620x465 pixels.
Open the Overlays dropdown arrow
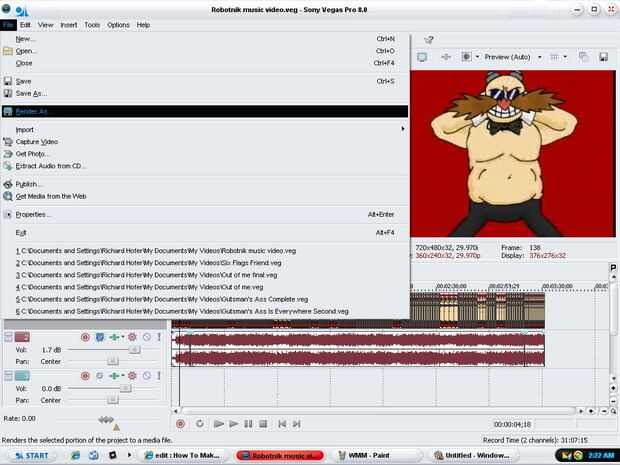[x=565, y=57]
